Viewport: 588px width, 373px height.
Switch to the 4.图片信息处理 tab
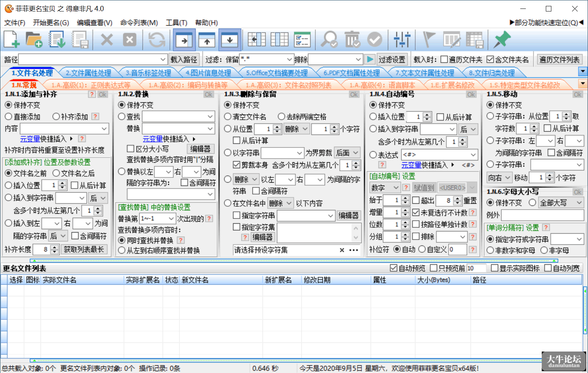(x=208, y=73)
